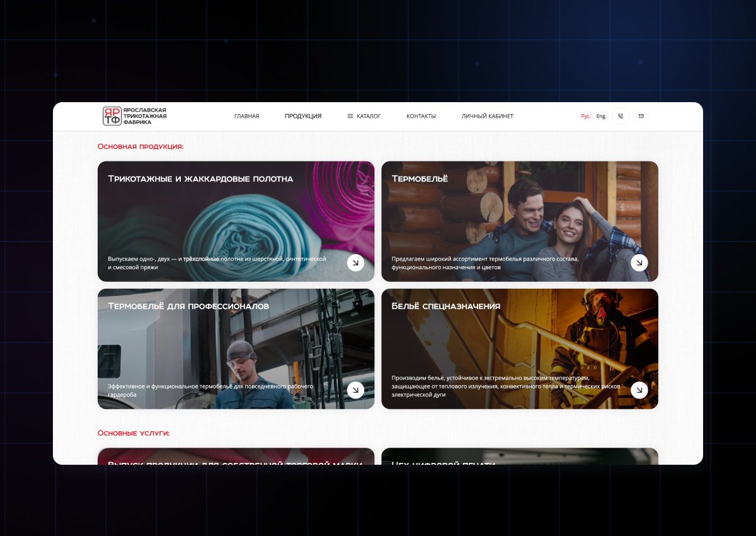This screenshot has width=756, height=536.
Task: Click the Основные услуги heading
Action: (134, 433)
